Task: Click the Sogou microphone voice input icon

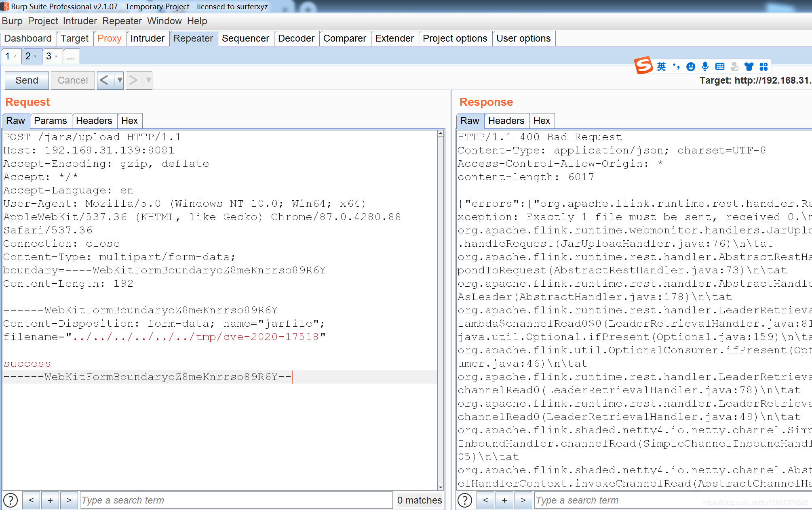Action: coord(705,66)
